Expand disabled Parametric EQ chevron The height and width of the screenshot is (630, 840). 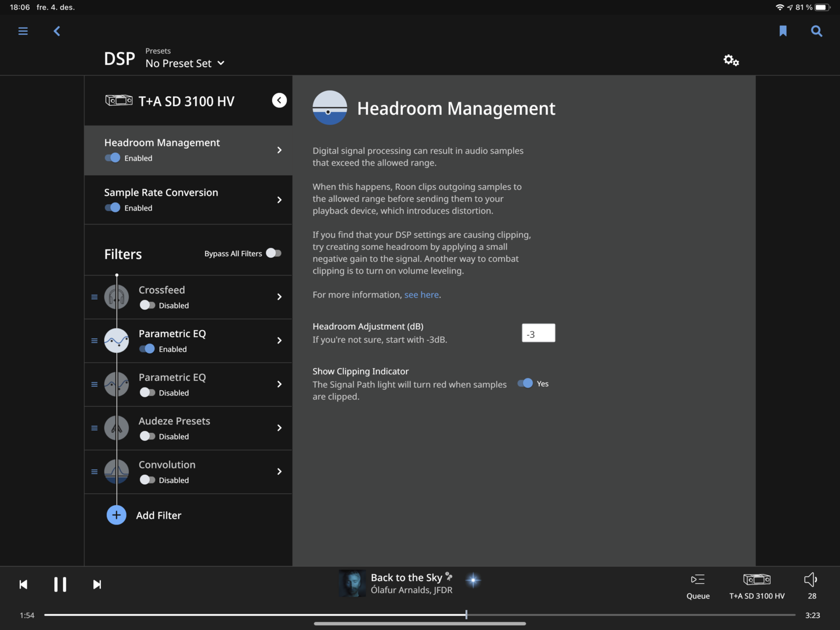click(x=279, y=384)
